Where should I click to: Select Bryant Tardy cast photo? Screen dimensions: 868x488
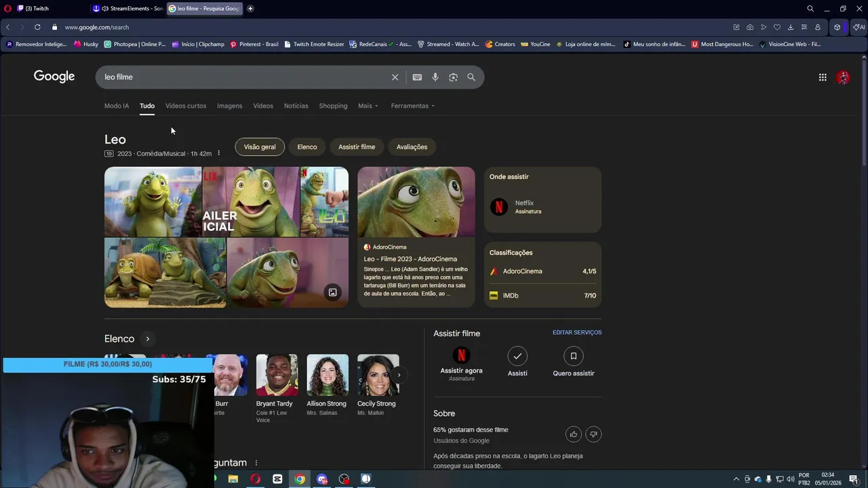pos(277,375)
